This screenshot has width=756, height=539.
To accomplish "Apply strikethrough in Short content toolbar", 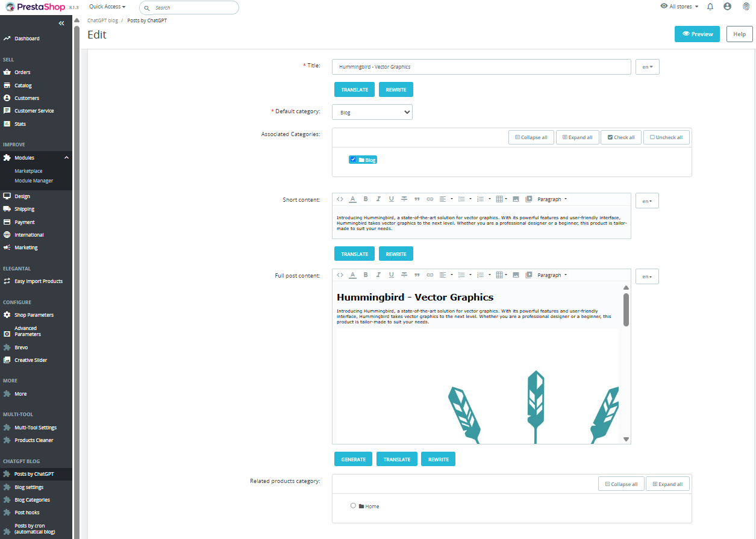I will [x=404, y=199].
